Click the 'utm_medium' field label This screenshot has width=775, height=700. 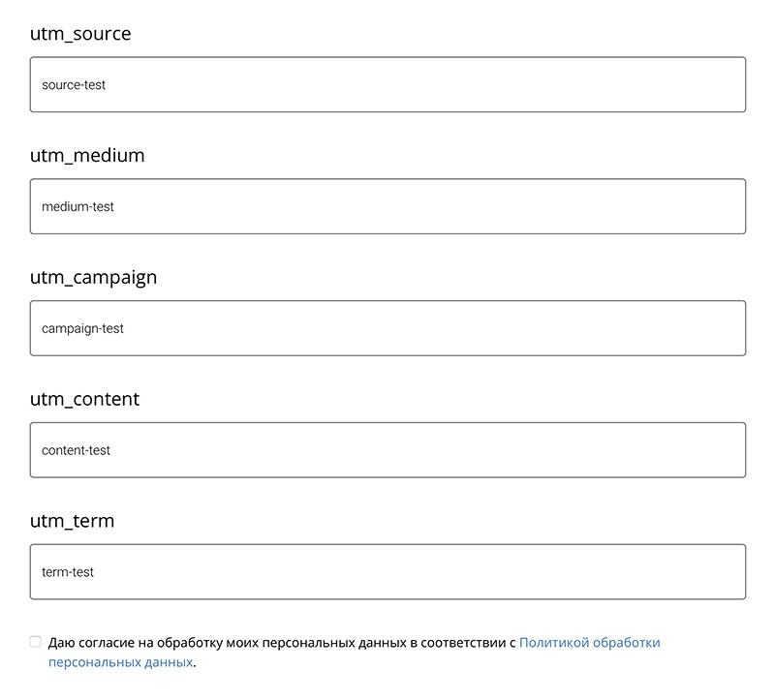point(87,156)
